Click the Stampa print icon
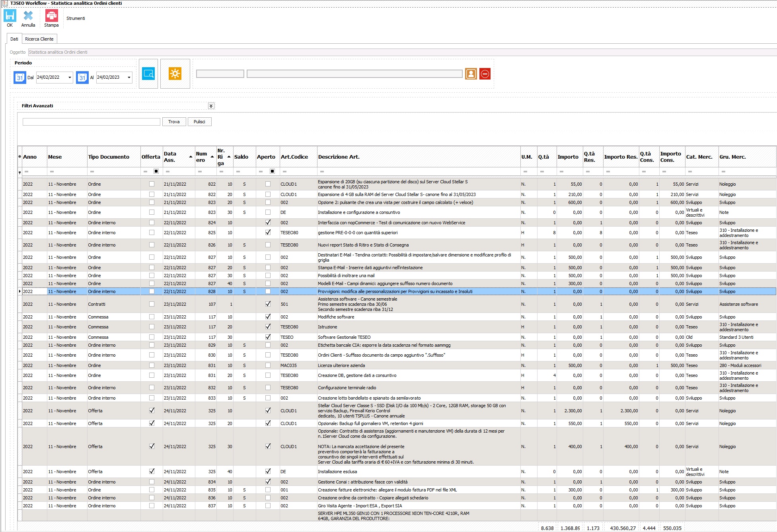Image resolution: width=777 pixels, height=532 pixels. 51,16
